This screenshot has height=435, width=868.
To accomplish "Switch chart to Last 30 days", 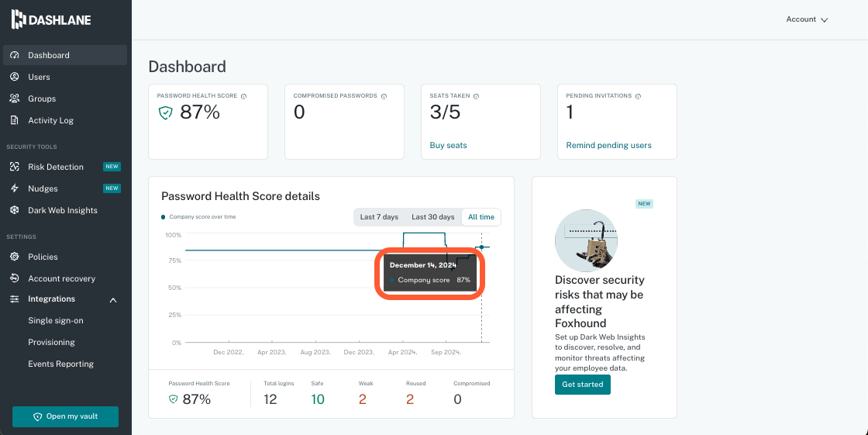I will pos(433,217).
